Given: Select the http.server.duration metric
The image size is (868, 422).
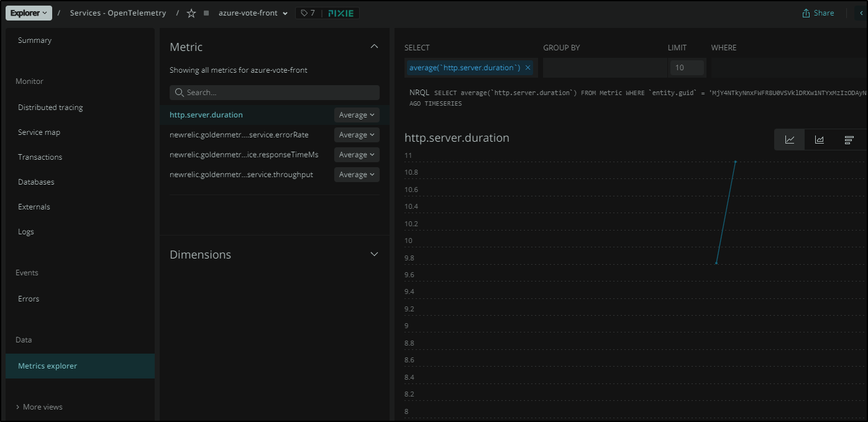Looking at the screenshot, I should 206,115.
